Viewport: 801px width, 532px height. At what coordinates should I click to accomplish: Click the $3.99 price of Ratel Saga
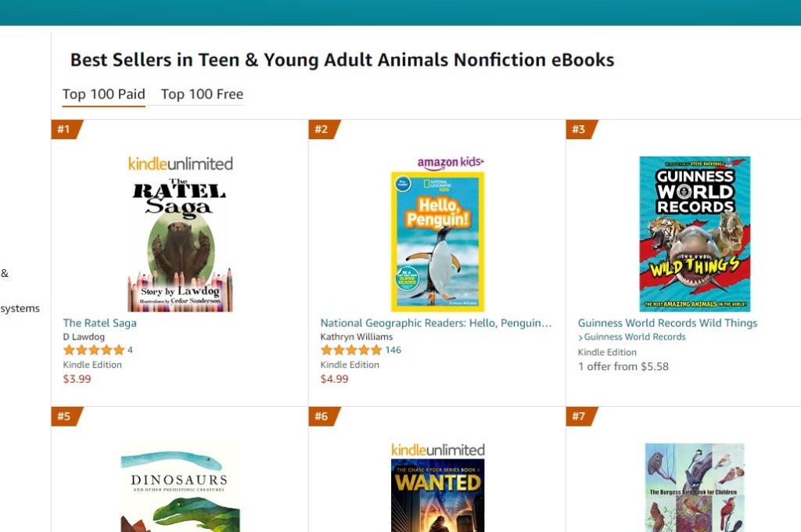[77, 379]
